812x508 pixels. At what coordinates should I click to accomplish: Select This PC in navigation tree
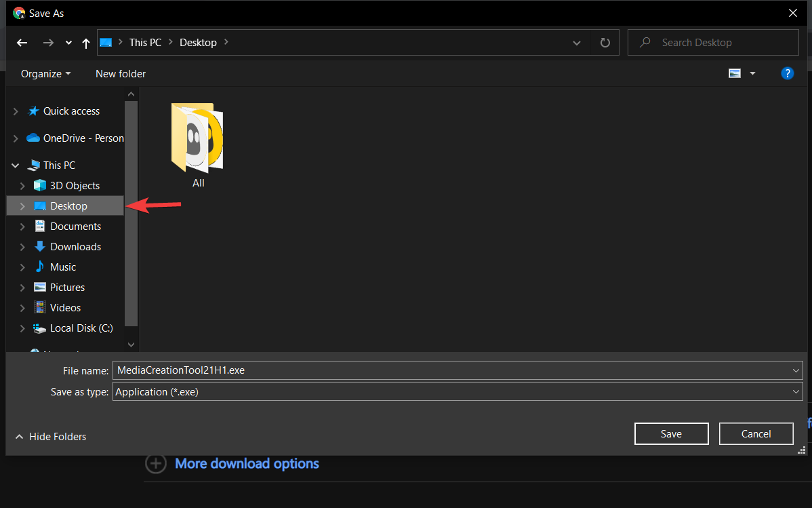(59, 165)
